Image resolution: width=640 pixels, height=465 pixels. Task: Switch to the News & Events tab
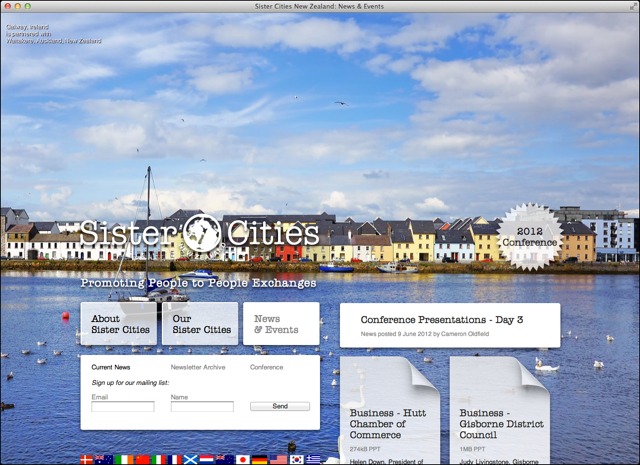[281, 324]
